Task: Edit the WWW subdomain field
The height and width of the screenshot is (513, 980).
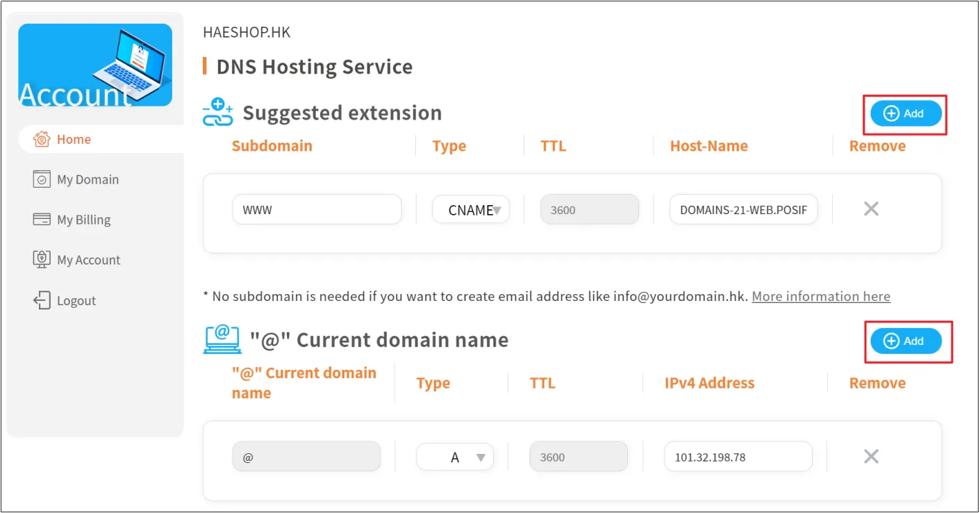Action: pos(317,209)
